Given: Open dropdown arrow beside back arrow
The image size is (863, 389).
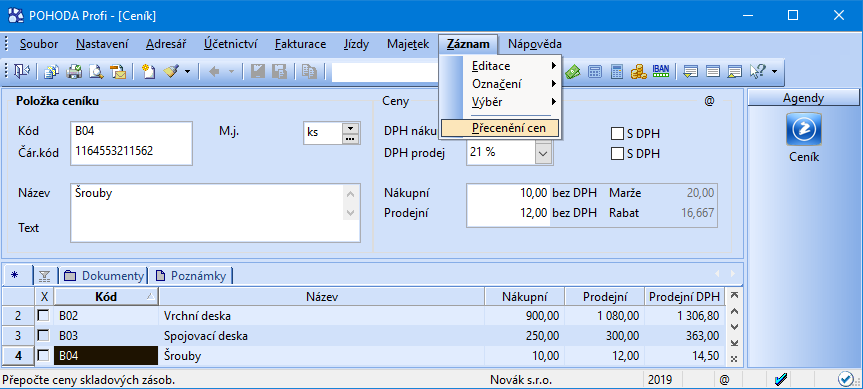Looking at the screenshot, I should coord(231,72).
